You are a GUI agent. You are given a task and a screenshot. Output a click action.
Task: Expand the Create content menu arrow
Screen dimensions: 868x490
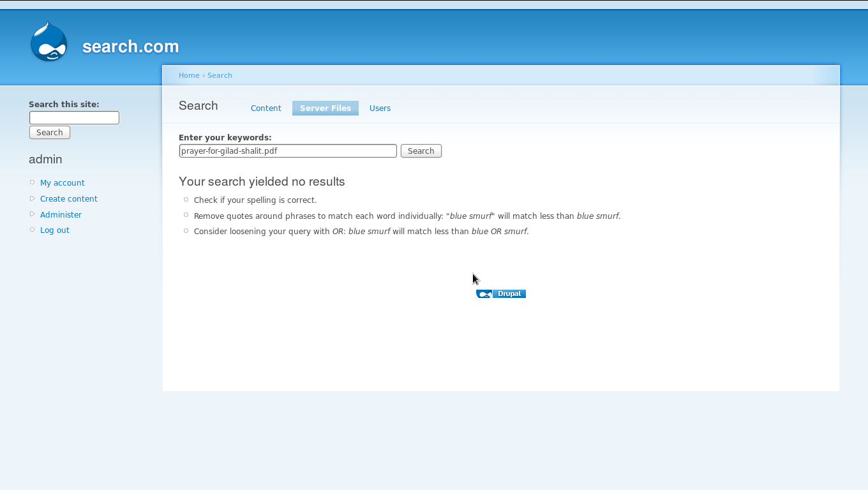33,198
